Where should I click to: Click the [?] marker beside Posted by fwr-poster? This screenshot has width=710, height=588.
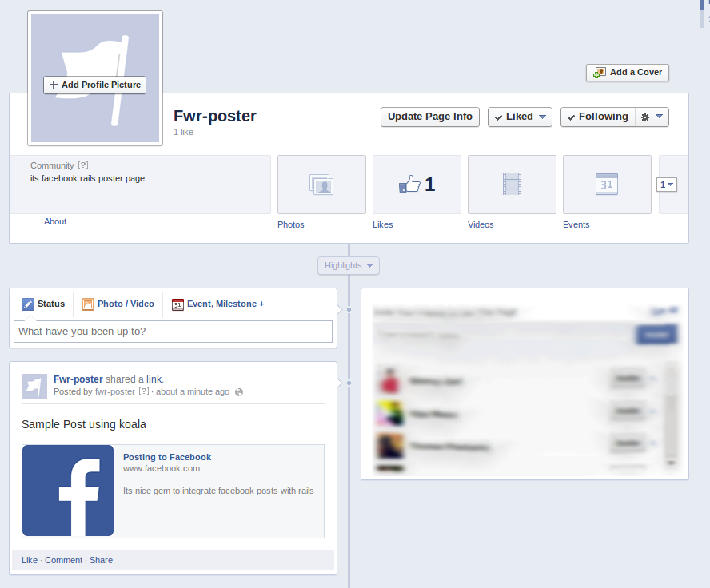pos(144,391)
